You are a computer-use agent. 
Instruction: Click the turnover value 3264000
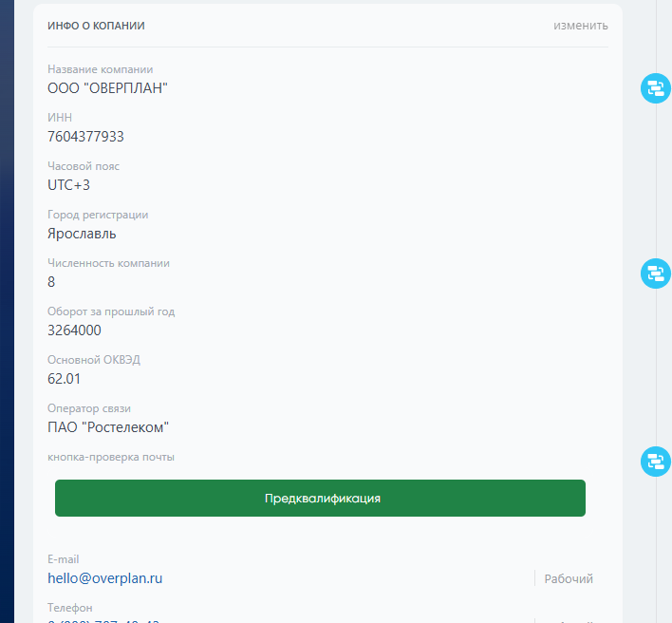click(74, 330)
